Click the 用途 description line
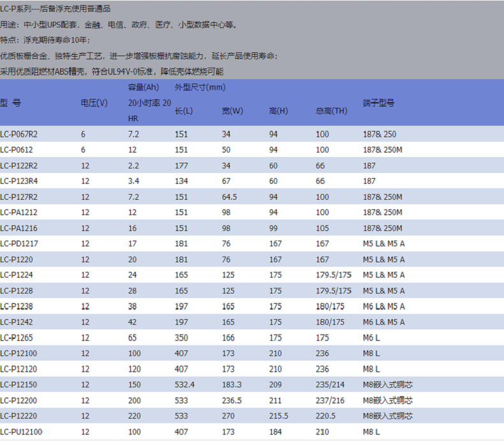This screenshot has height=441, width=504. (x=119, y=25)
